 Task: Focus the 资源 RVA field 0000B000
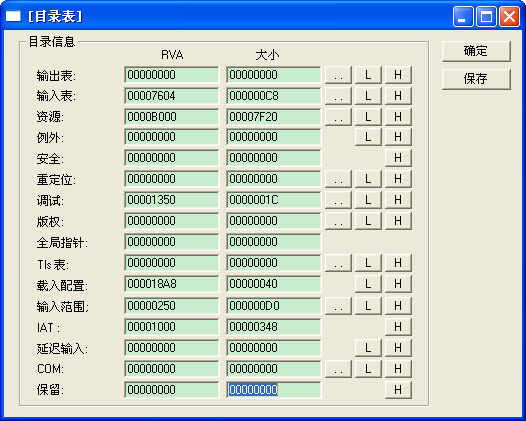point(171,117)
